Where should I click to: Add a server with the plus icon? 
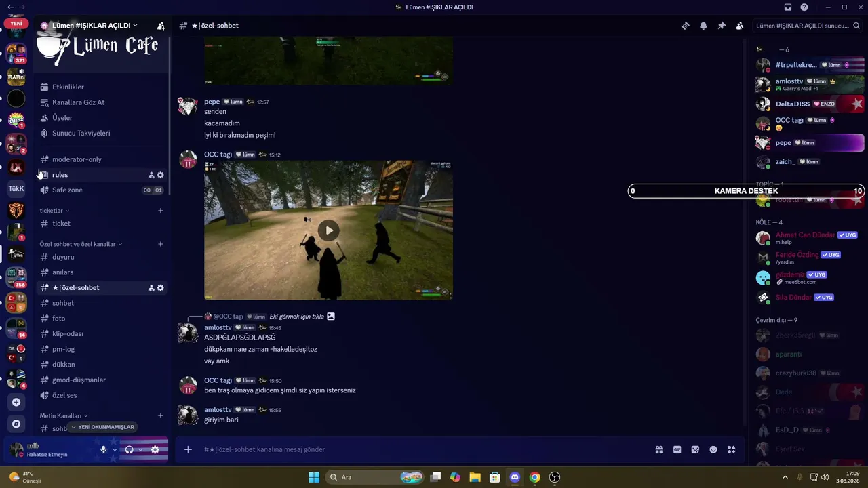click(x=16, y=402)
